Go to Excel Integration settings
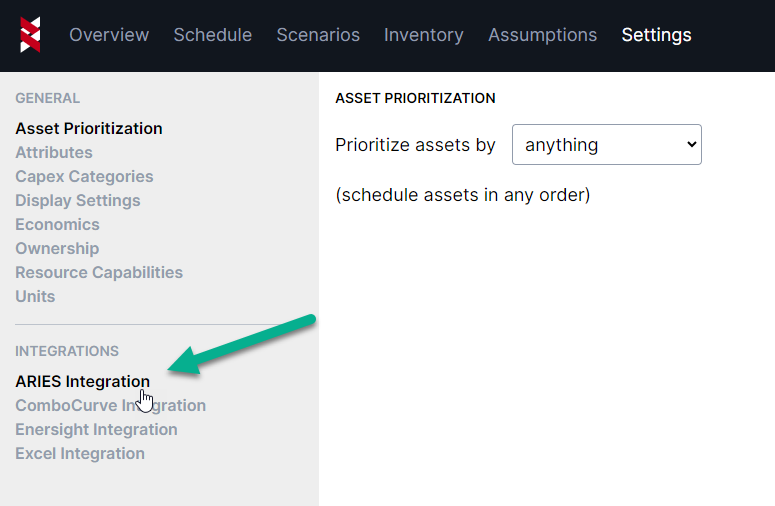The height and width of the screenshot is (506, 775). click(x=80, y=453)
